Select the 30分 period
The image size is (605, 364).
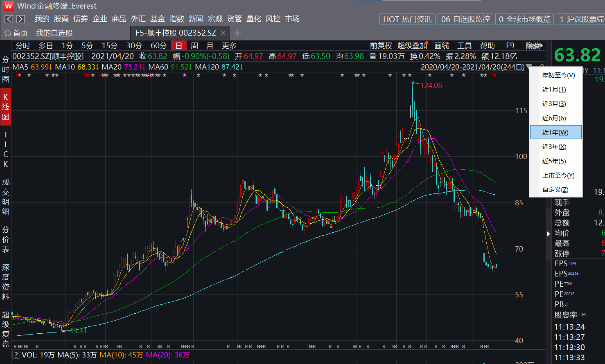coord(134,46)
